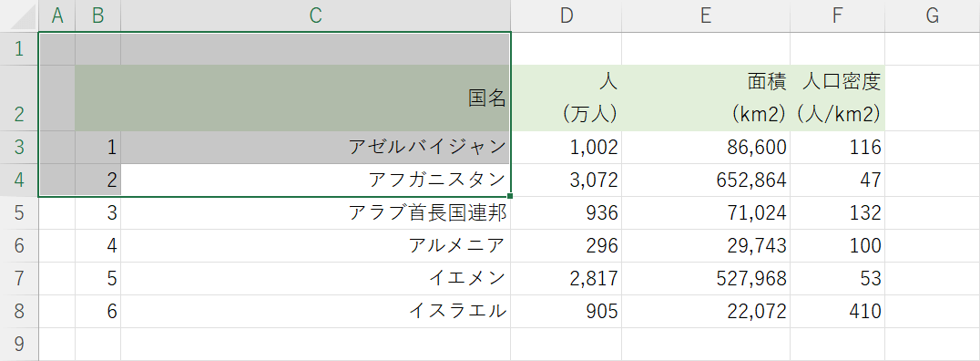Click cell containing アルメニア
This screenshot has height=361, width=980.
pyautogui.click(x=316, y=246)
